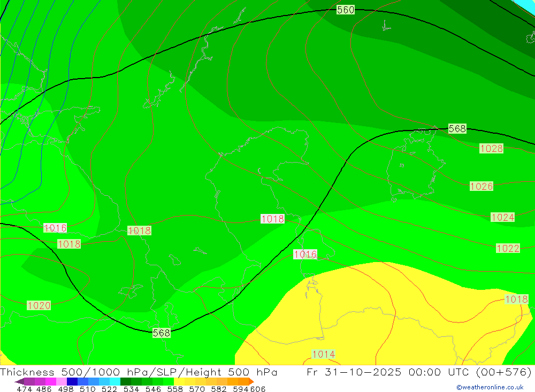Pick the light pink legend swatch
Screen dimensions: 535x392
[62, 381]
